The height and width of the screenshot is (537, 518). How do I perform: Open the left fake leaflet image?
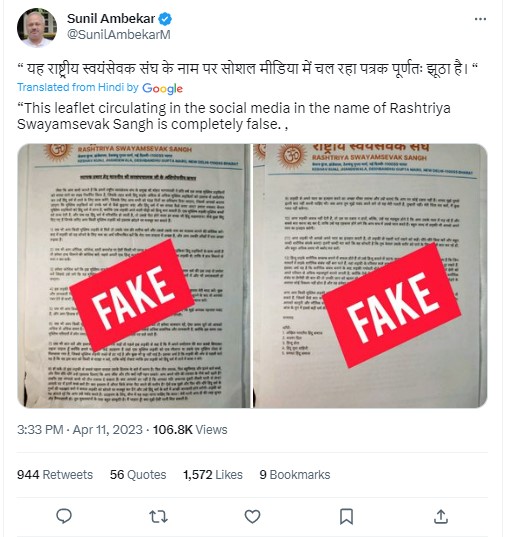point(134,276)
